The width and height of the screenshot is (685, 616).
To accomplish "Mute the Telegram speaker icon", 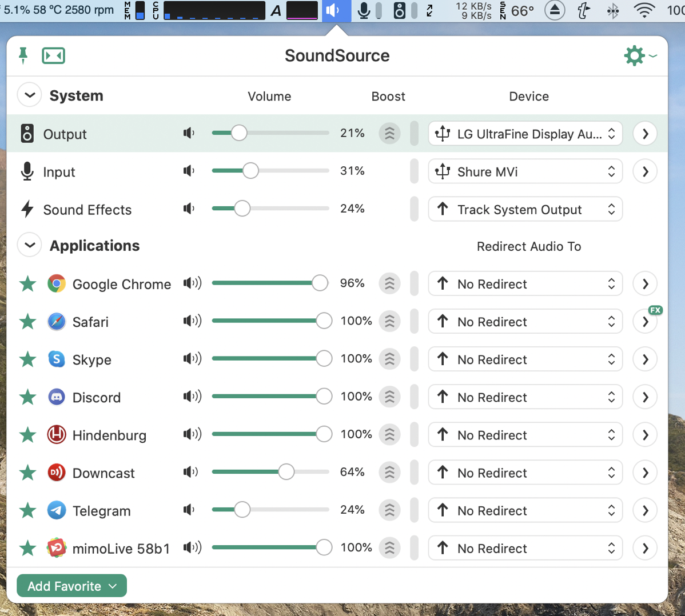I will 189,510.
